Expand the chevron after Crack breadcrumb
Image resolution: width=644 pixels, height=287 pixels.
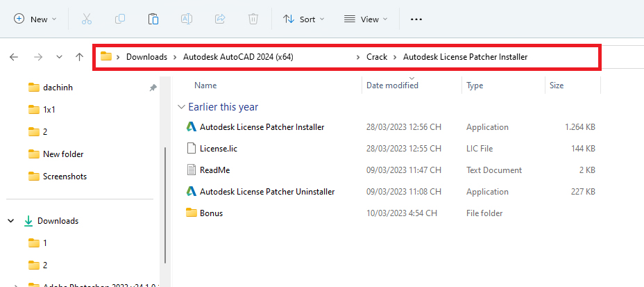pos(395,57)
